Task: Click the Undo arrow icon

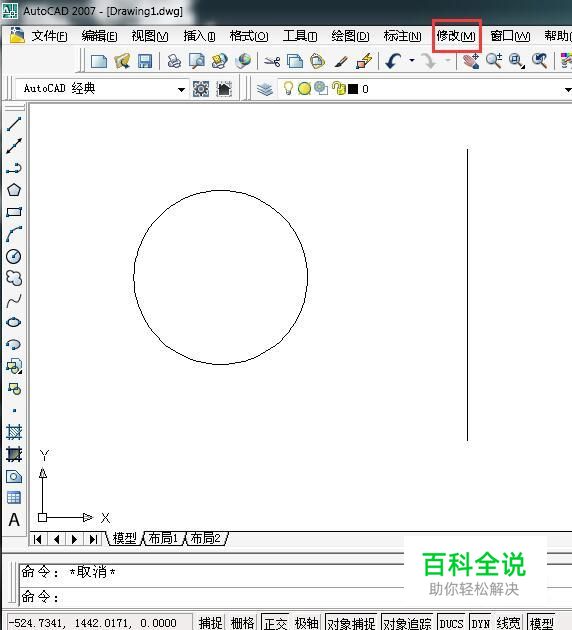Action: 393,61
